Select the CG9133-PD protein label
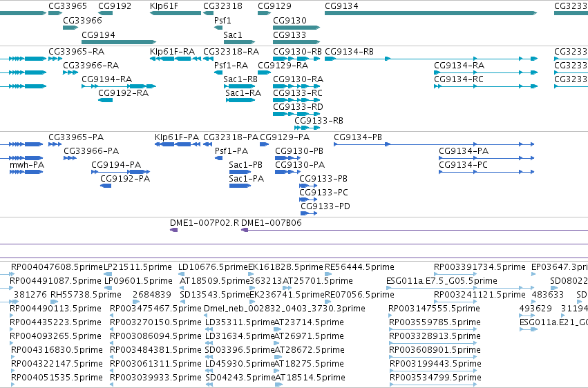 pos(325,206)
